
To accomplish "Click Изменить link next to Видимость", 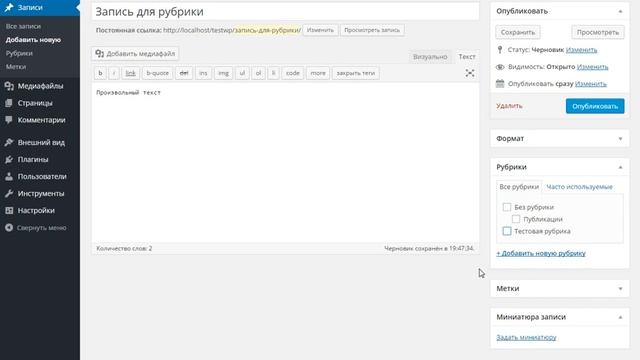I will [x=592, y=67].
